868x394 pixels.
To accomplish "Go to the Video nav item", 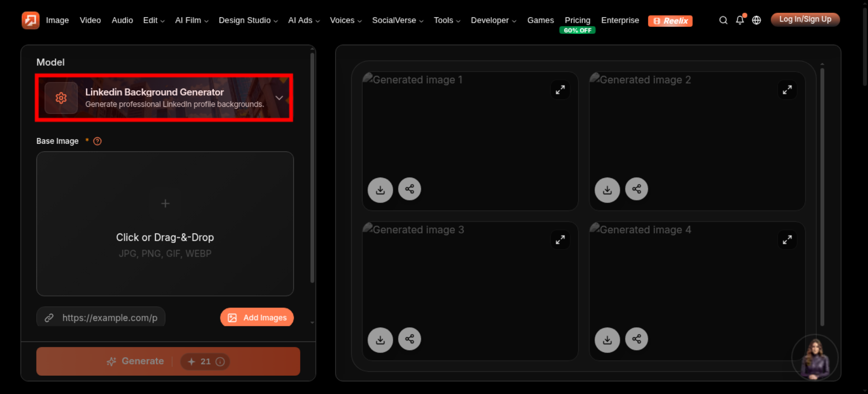I will [x=90, y=20].
